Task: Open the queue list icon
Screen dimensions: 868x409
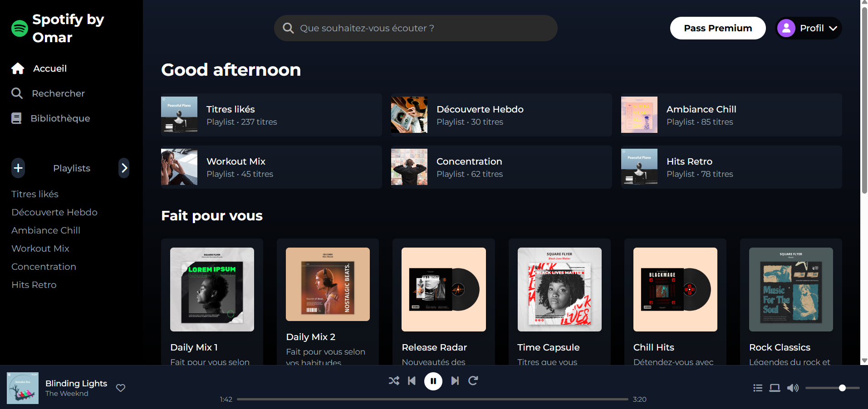Action: (757, 388)
